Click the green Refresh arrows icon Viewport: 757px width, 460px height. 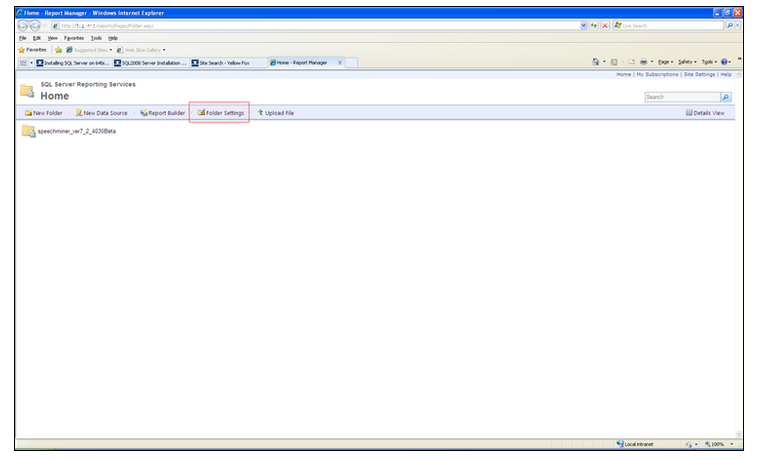(594, 26)
